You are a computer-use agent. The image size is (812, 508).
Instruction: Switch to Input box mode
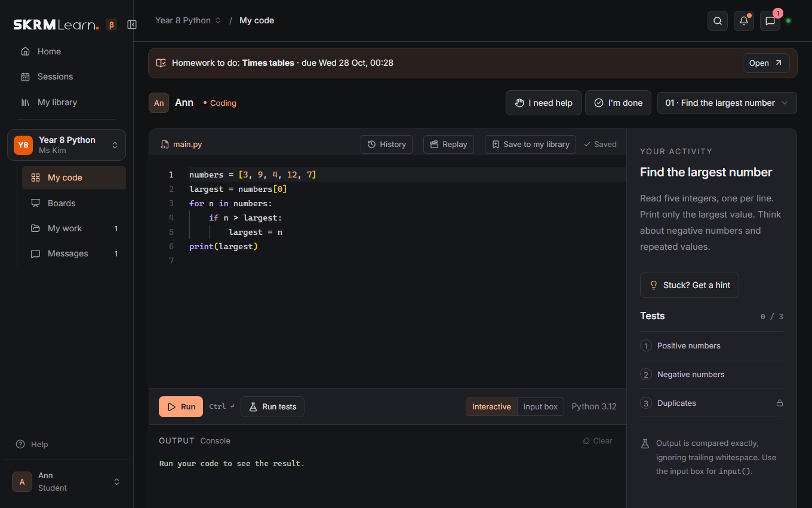tap(540, 407)
